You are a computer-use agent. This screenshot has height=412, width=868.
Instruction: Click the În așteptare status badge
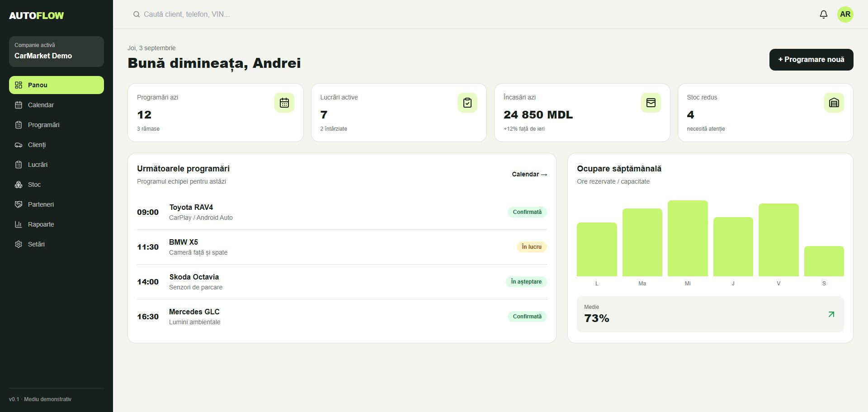[526, 282]
